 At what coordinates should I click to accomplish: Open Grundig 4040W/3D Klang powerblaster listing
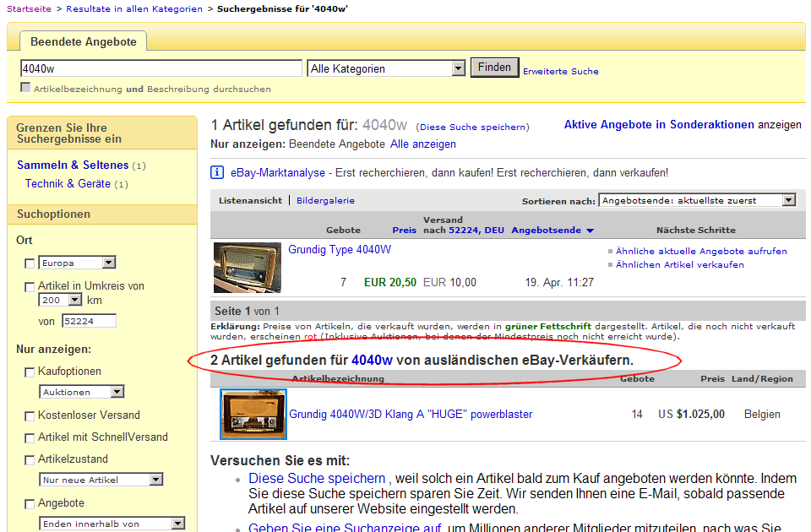(x=411, y=414)
